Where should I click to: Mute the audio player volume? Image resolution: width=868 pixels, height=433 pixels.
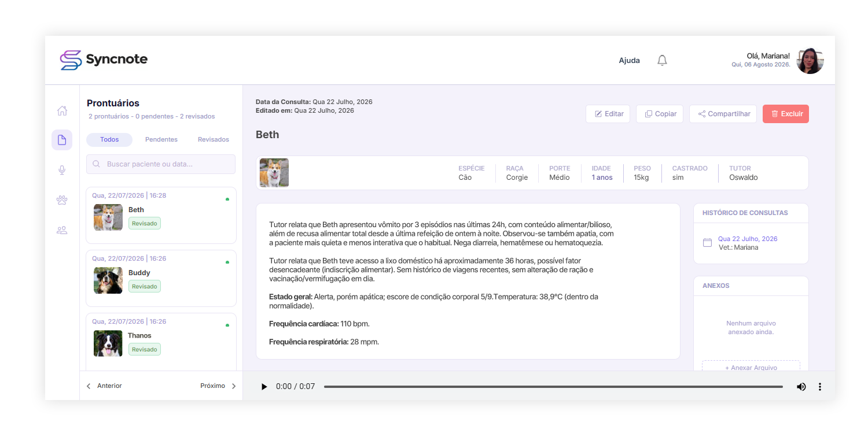point(801,387)
